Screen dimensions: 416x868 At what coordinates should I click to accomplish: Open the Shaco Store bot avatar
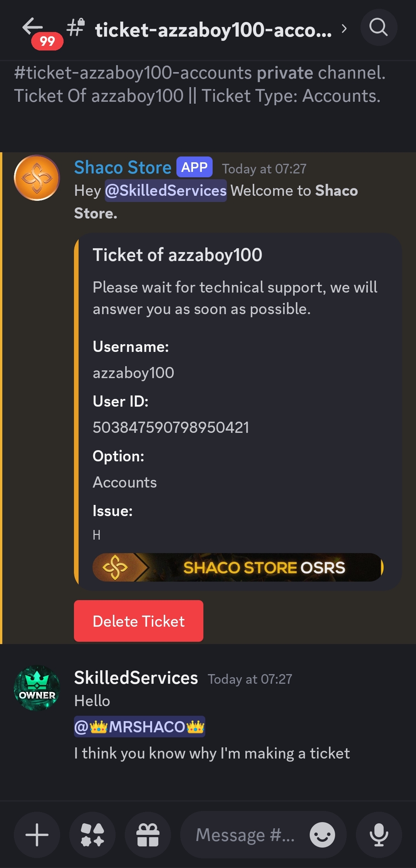tap(37, 178)
